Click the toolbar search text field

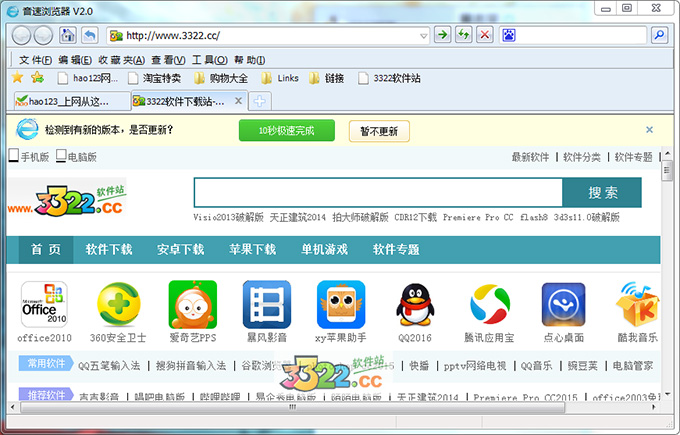tap(582, 35)
